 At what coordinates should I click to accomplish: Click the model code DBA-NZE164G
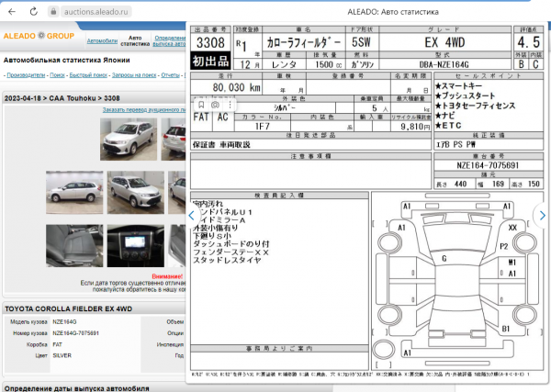click(444, 64)
